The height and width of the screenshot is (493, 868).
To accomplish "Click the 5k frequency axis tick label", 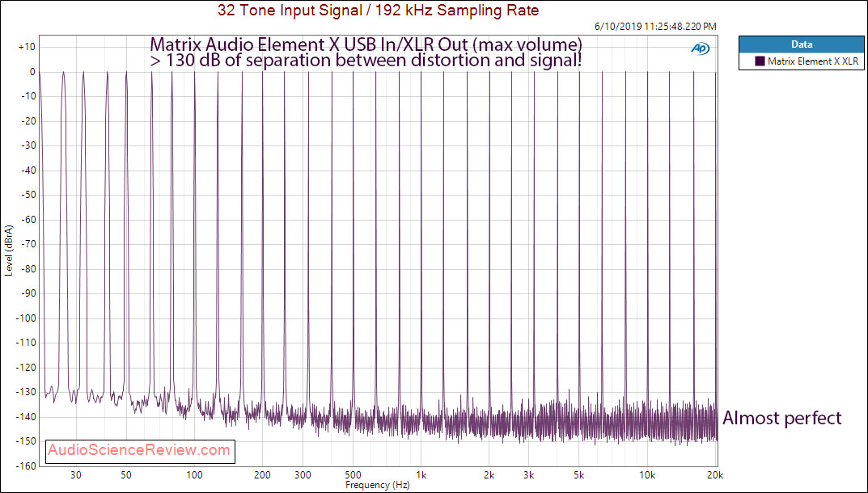I will tap(579, 474).
